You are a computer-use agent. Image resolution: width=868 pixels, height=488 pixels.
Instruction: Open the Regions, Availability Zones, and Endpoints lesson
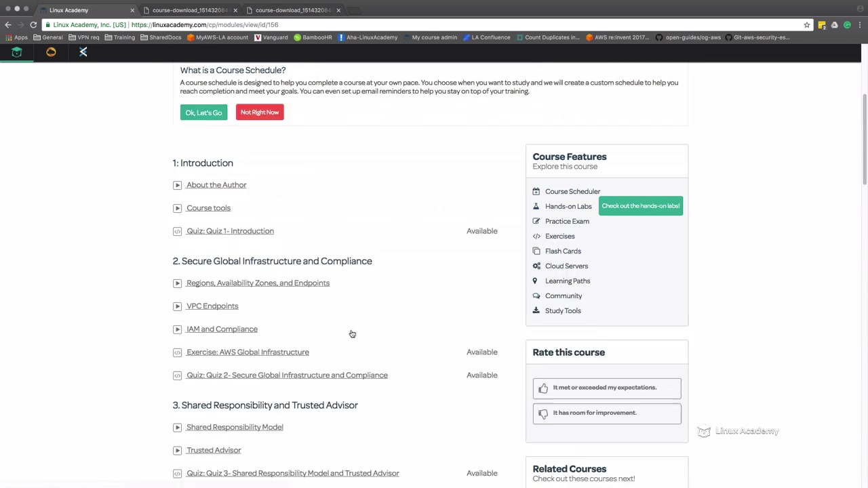tap(258, 283)
